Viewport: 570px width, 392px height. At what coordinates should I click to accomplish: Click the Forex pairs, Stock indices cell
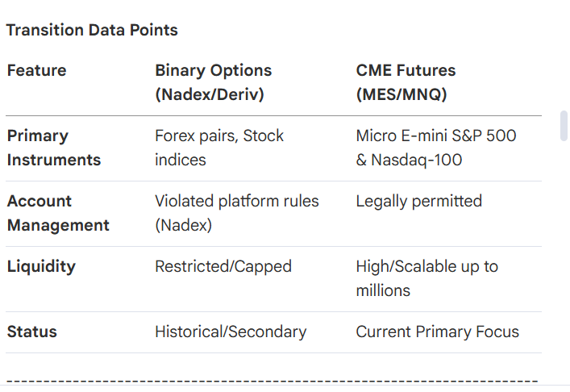[x=219, y=148]
